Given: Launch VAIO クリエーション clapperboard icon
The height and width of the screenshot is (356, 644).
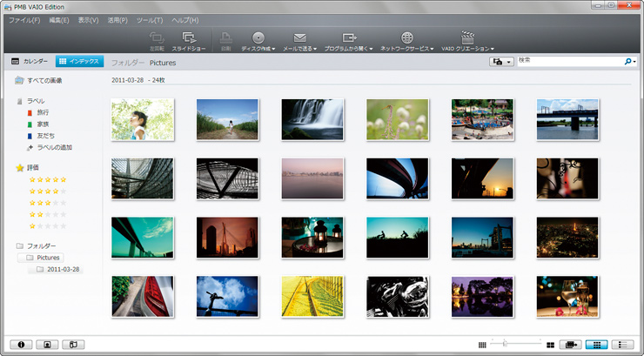Looking at the screenshot, I should (467, 38).
